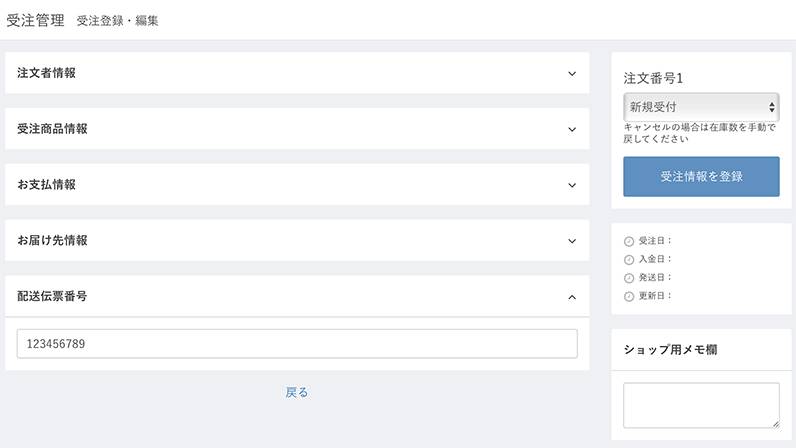The image size is (796, 448).
Task: Click the clock icon beside 発送日
Action: 629,278
